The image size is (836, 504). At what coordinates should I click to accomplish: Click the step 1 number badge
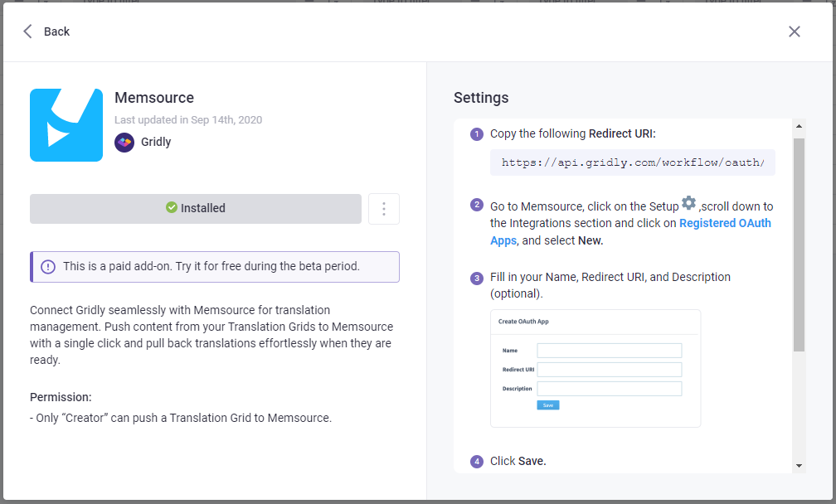[477, 134]
